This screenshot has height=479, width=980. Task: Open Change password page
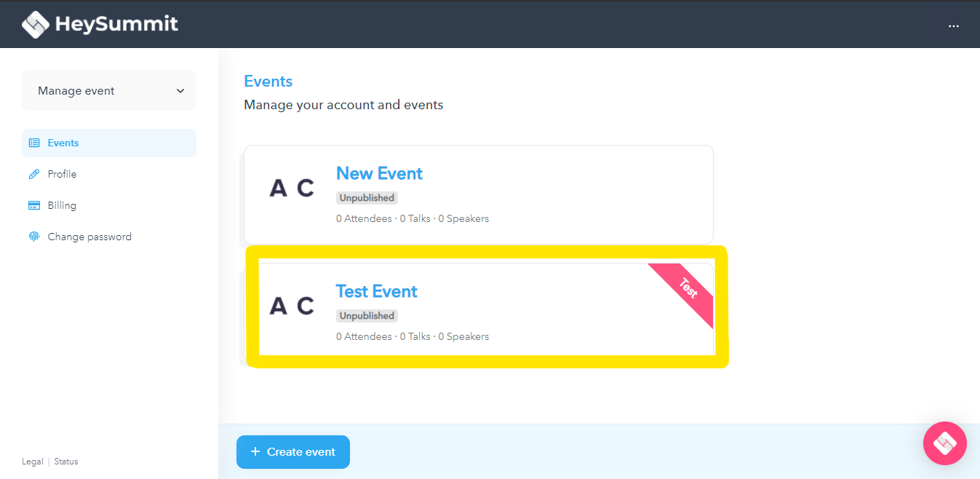89,237
